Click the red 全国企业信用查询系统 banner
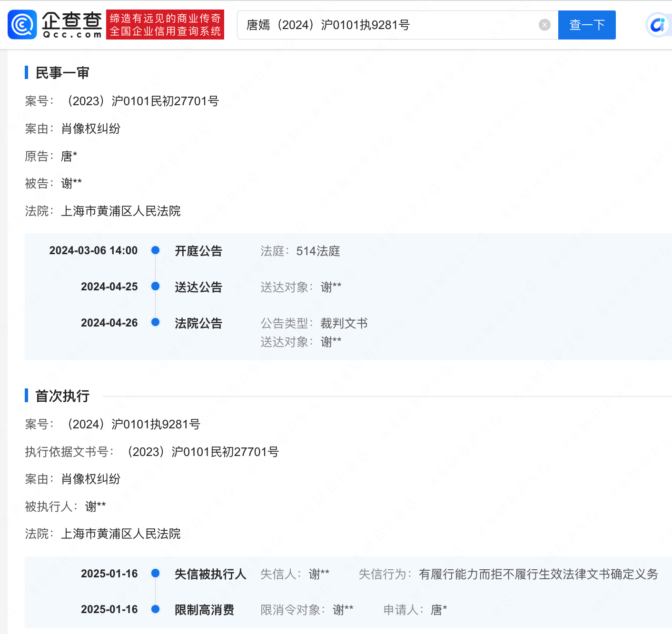 165,25
